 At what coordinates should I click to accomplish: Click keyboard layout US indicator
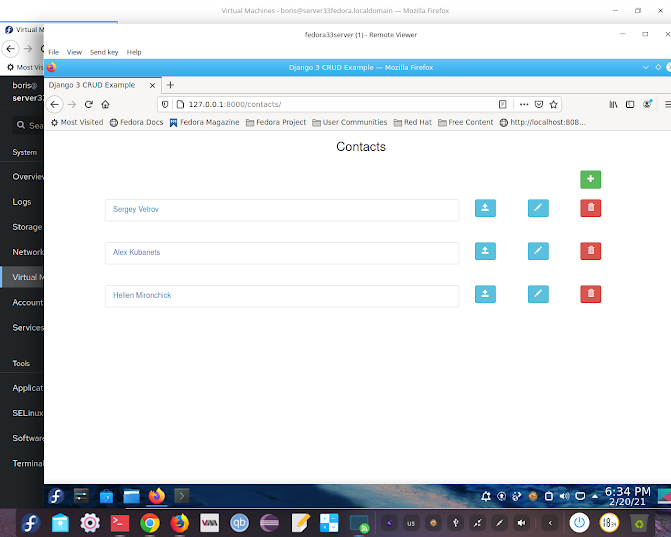pos(411,523)
